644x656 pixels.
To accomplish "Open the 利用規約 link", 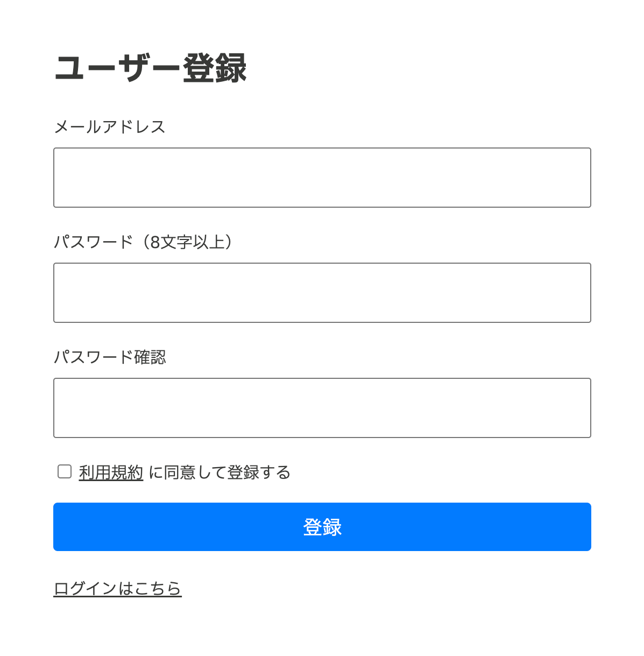I will pyautogui.click(x=111, y=472).
